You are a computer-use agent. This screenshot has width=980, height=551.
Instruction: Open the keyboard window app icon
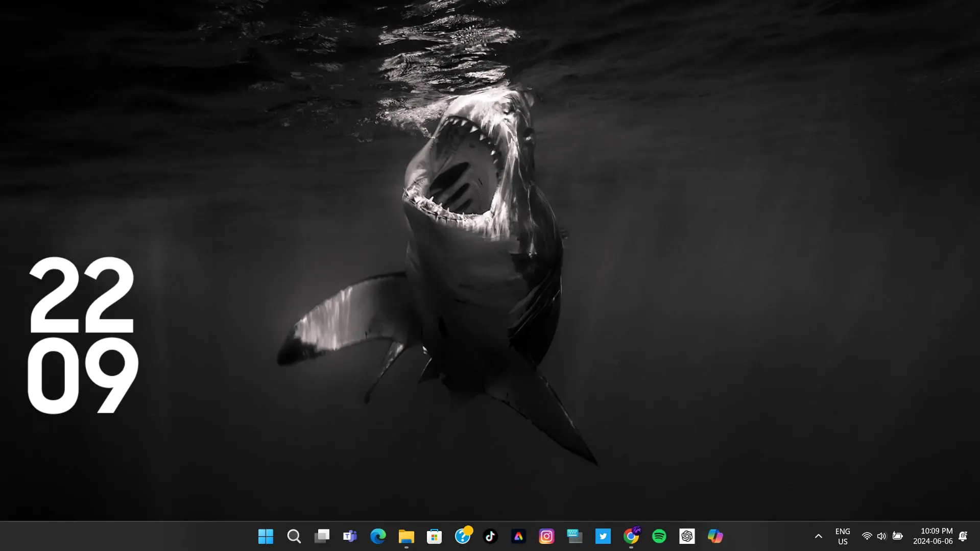[x=575, y=536]
